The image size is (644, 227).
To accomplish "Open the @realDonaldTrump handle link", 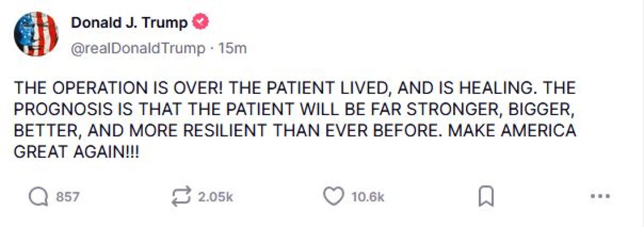I will coord(138,48).
